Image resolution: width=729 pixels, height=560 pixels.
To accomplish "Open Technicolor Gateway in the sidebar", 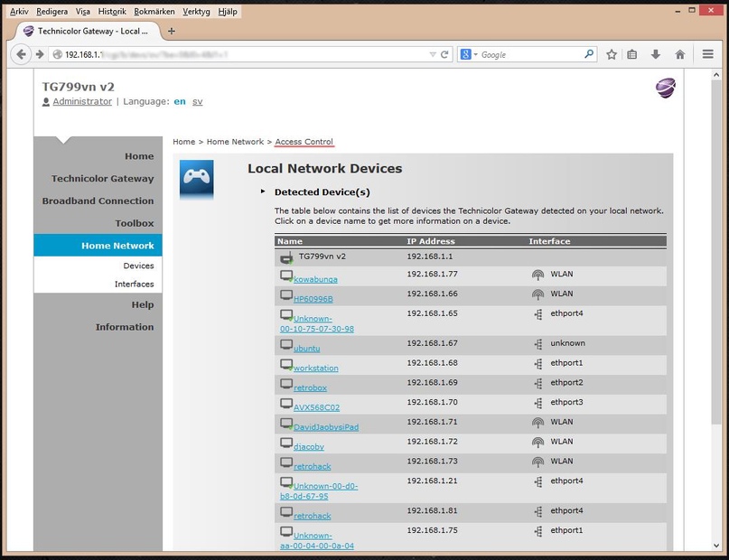I will (x=102, y=179).
